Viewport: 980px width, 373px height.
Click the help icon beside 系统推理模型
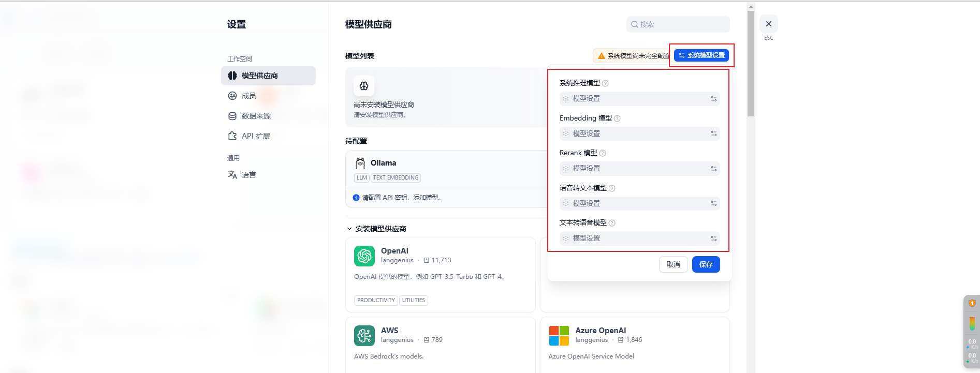click(x=605, y=83)
